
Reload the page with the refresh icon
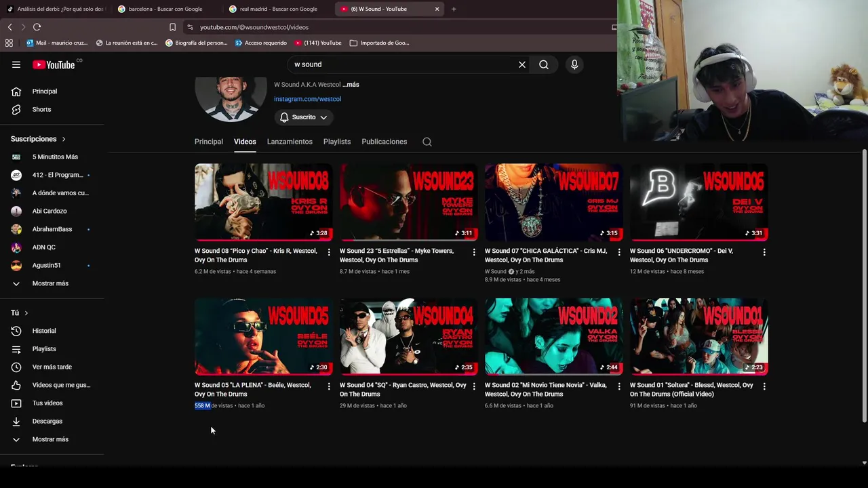click(37, 27)
